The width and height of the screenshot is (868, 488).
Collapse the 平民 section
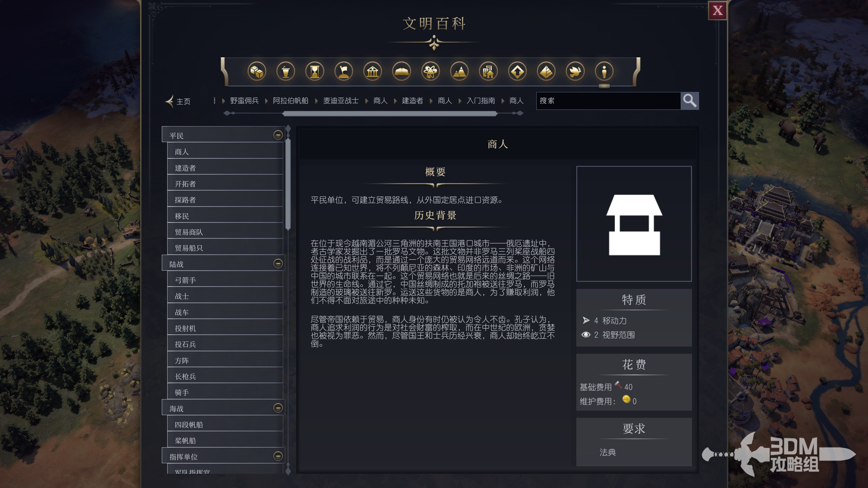coord(278,135)
